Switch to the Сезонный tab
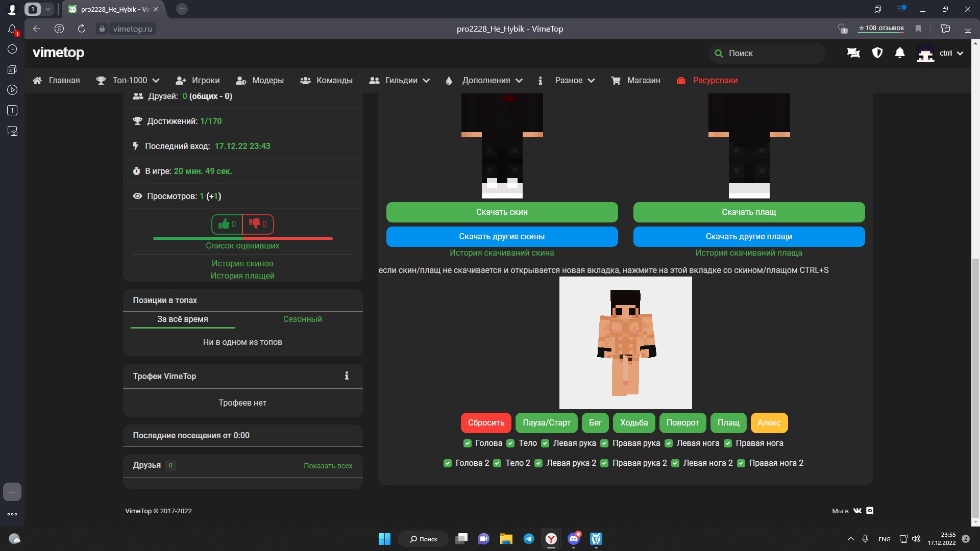The height and width of the screenshot is (551, 980). click(302, 319)
